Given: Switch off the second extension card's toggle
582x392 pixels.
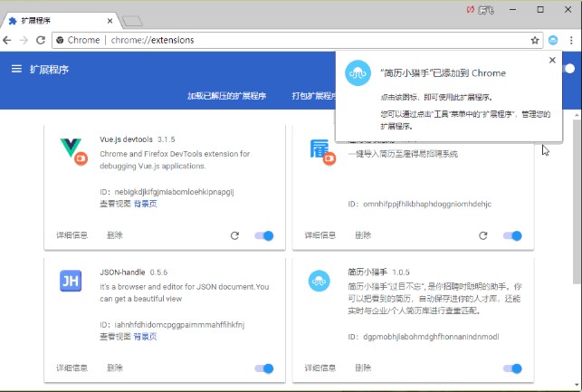Looking at the screenshot, I should (512, 235).
